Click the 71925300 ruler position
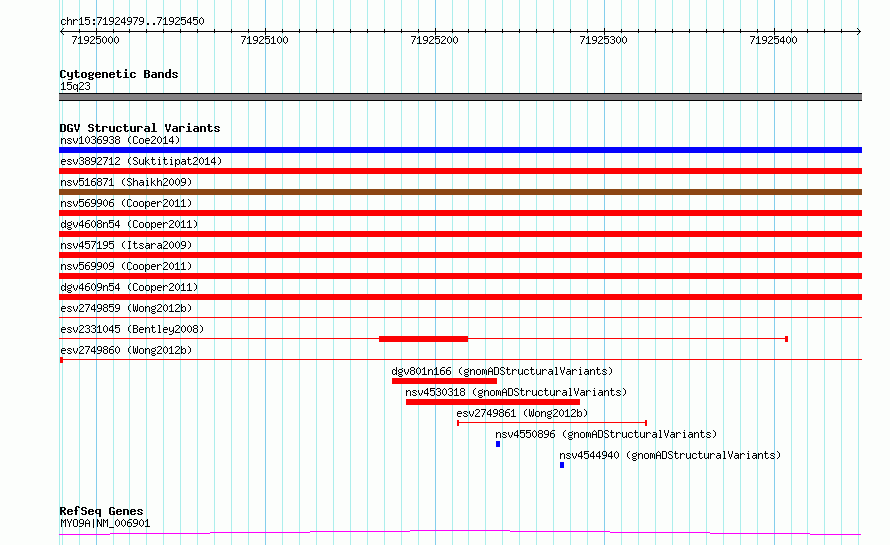Viewport: 890px width, 545px height. tap(603, 40)
